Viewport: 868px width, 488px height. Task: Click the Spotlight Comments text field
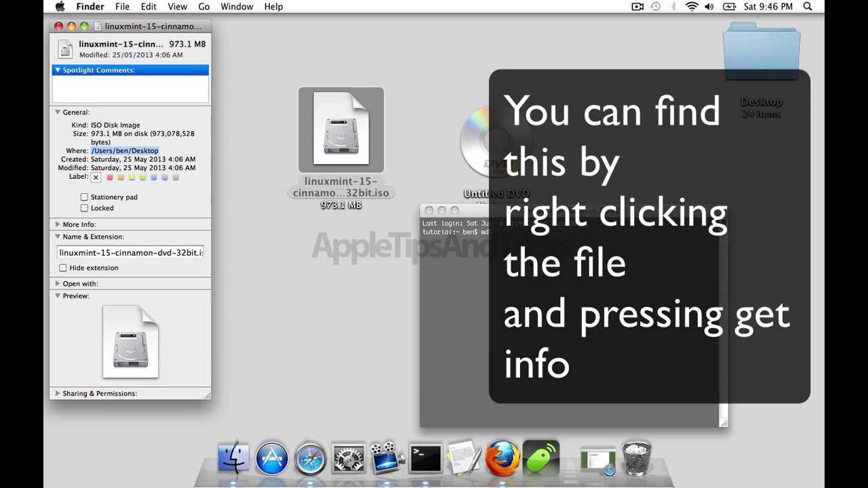(x=130, y=89)
